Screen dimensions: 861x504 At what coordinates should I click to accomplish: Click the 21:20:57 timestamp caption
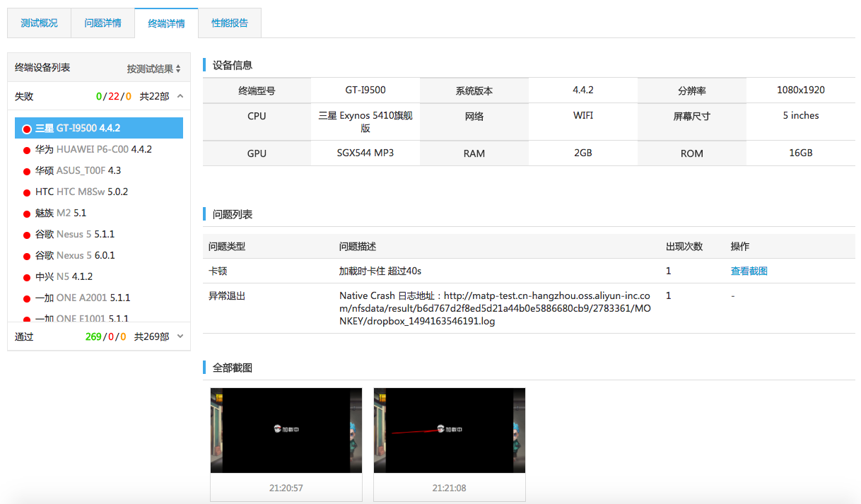286,488
